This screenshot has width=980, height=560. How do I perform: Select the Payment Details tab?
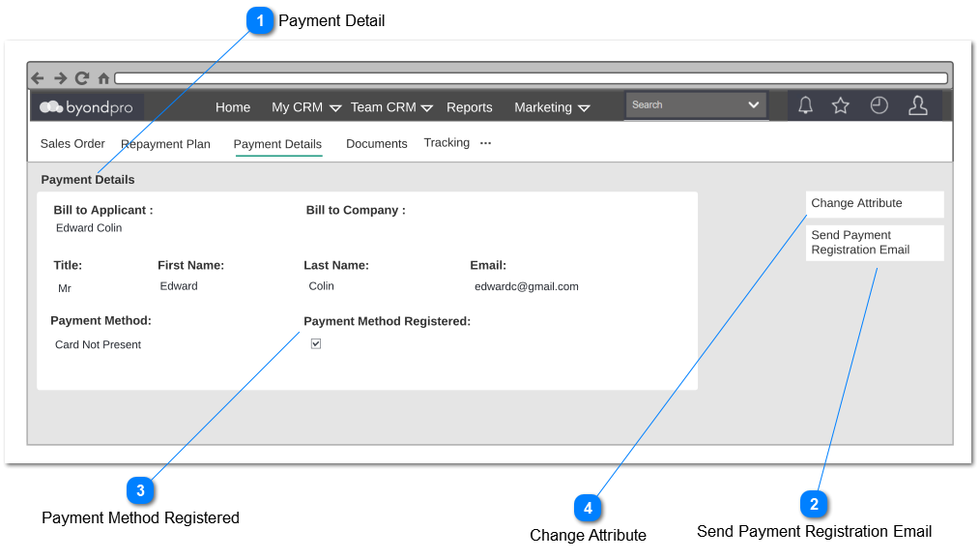pos(277,144)
